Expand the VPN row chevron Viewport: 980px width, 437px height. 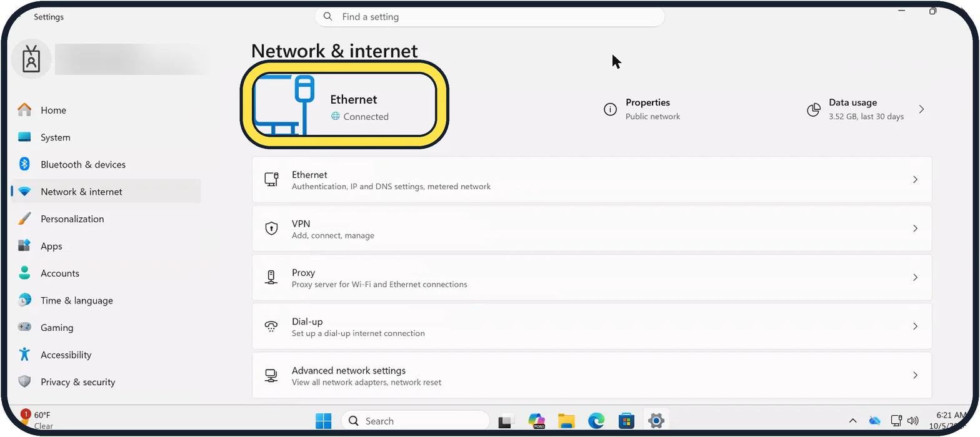[x=915, y=228]
